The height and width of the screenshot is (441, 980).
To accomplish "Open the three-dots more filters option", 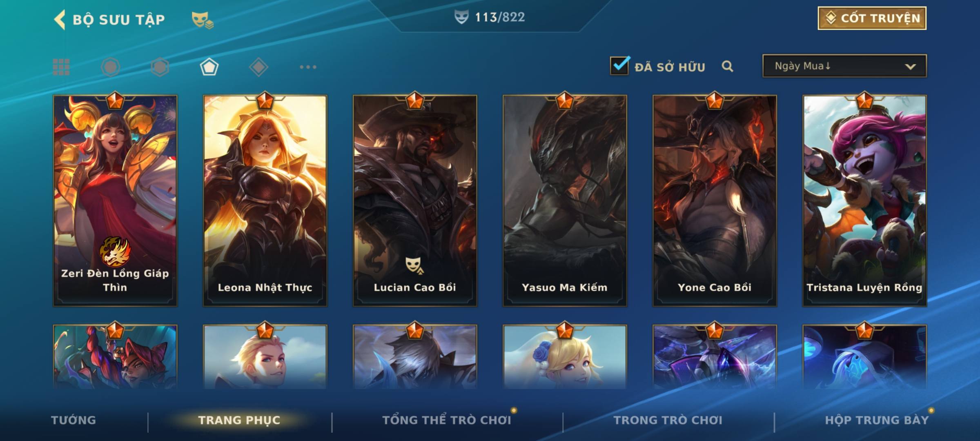I will (x=308, y=67).
